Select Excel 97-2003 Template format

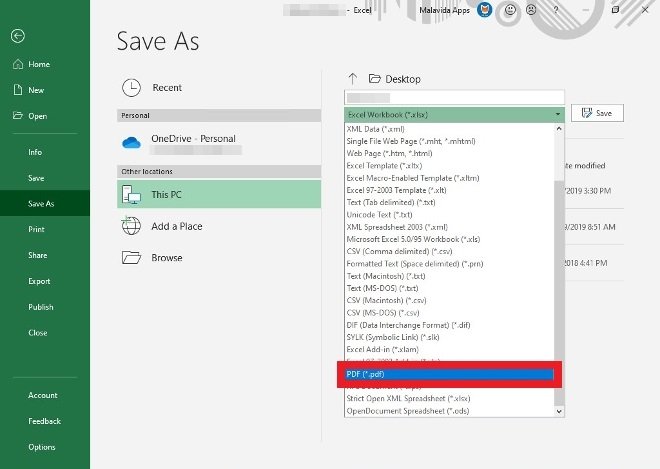449,190
